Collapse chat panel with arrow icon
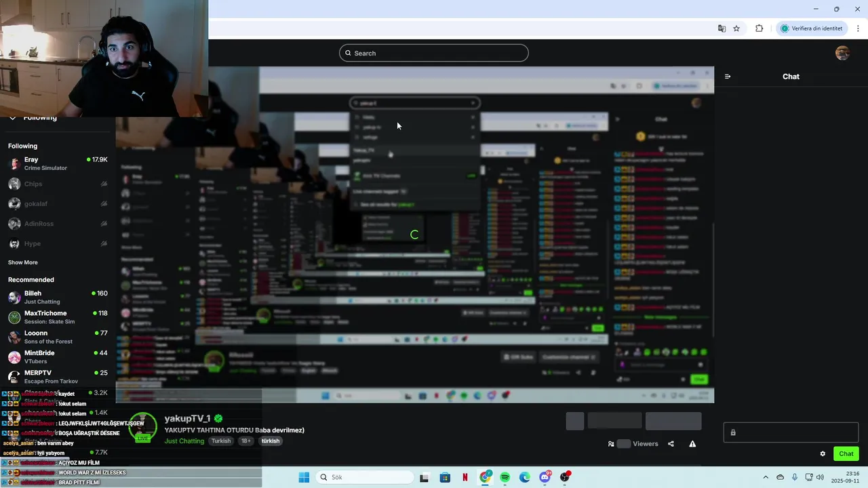Screen dimensions: 868x488 (x=728, y=77)
